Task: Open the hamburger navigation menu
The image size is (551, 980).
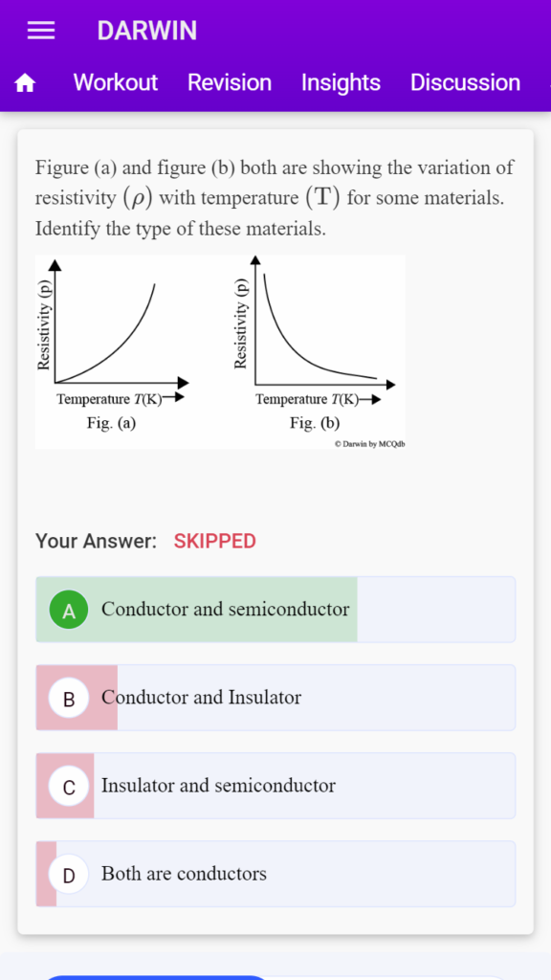Action: point(41,30)
